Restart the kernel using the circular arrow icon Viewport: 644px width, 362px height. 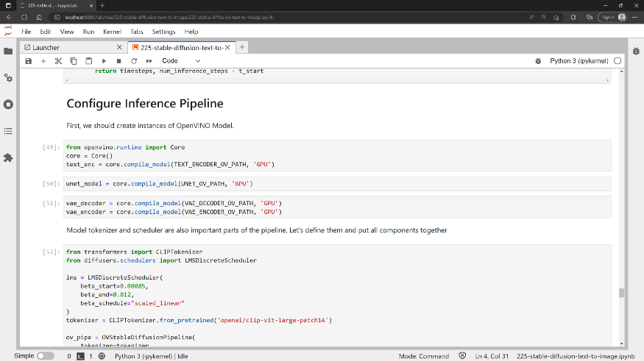tap(134, 61)
